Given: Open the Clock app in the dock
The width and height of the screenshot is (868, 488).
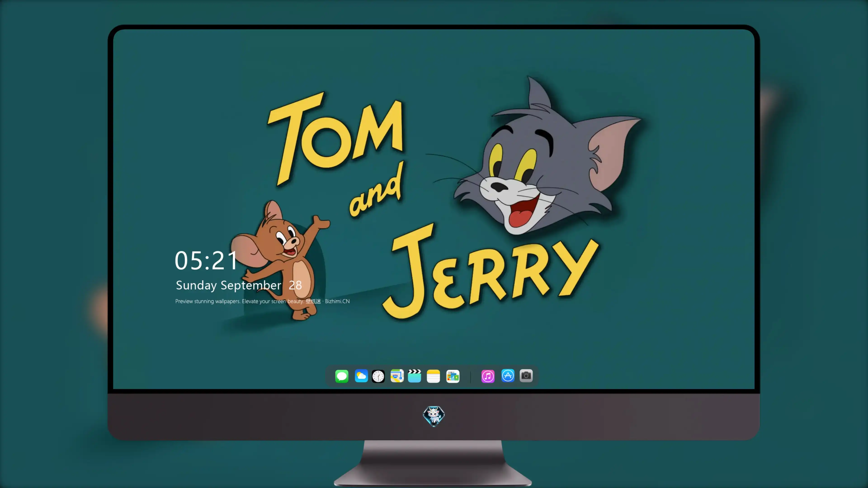Looking at the screenshot, I should [x=378, y=376].
